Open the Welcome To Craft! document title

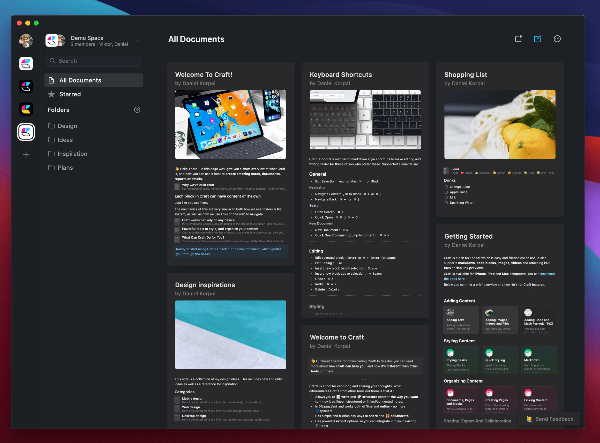pos(204,75)
